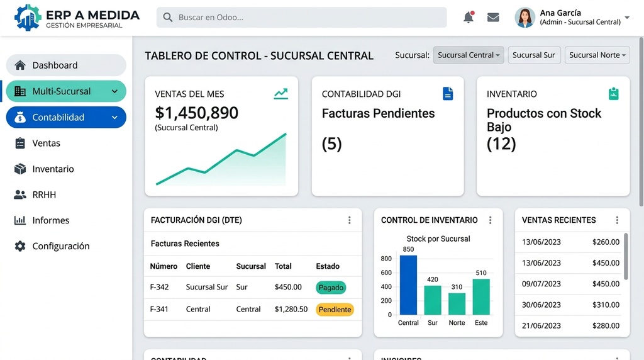
Task: Click the Ventas clipboard icon
Action: click(x=19, y=143)
